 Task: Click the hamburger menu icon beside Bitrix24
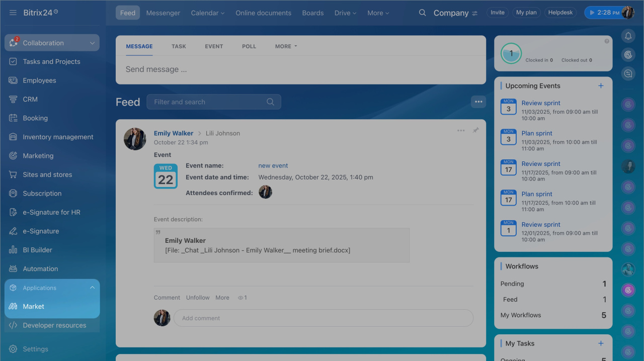click(13, 13)
